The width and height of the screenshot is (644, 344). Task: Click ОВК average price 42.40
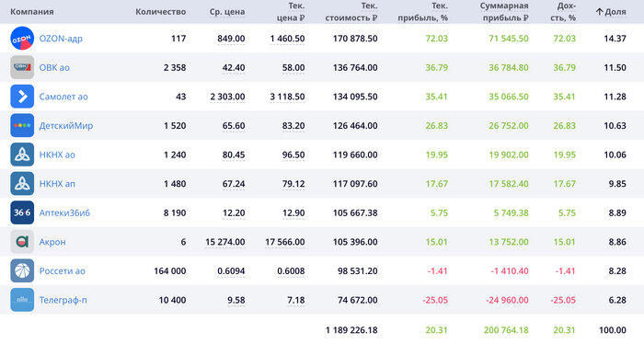pos(234,68)
